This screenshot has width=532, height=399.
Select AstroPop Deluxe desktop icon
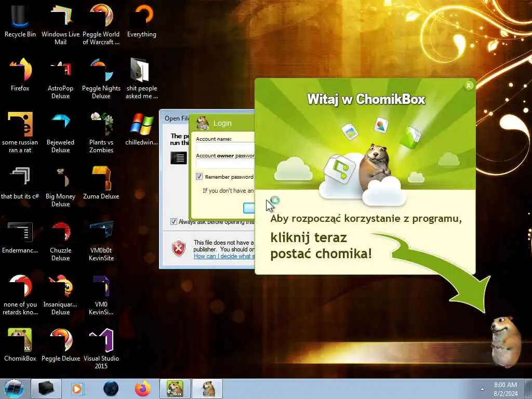click(x=60, y=79)
